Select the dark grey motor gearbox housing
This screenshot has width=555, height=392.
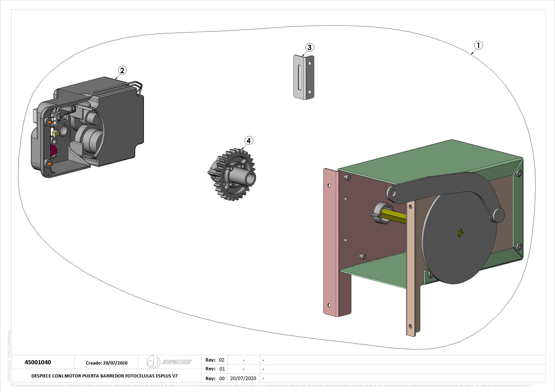coord(88,127)
